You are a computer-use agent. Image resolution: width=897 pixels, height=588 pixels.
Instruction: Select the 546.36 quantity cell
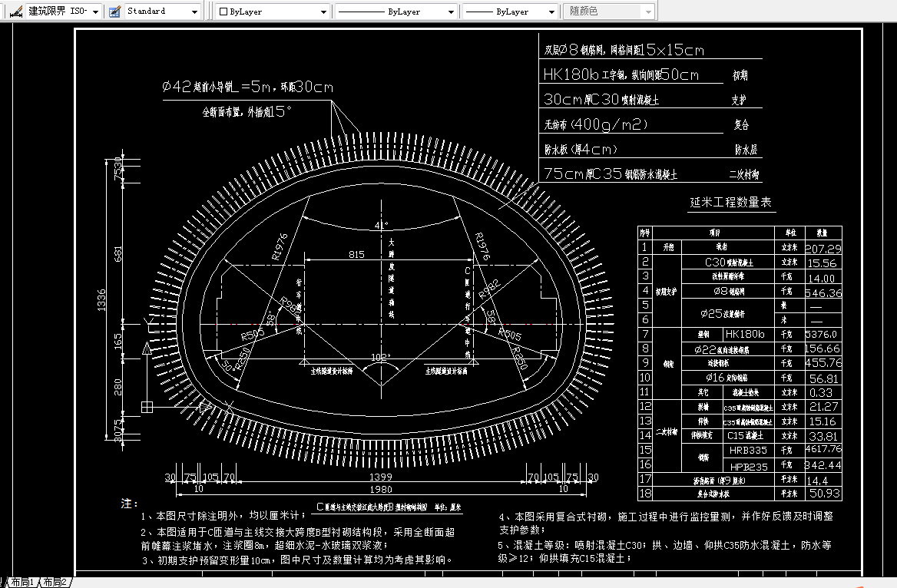pos(823,292)
